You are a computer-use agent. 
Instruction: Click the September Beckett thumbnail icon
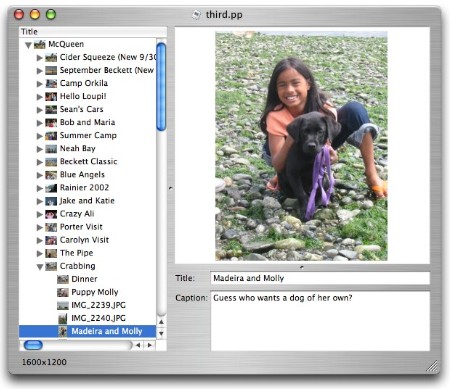coord(51,71)
